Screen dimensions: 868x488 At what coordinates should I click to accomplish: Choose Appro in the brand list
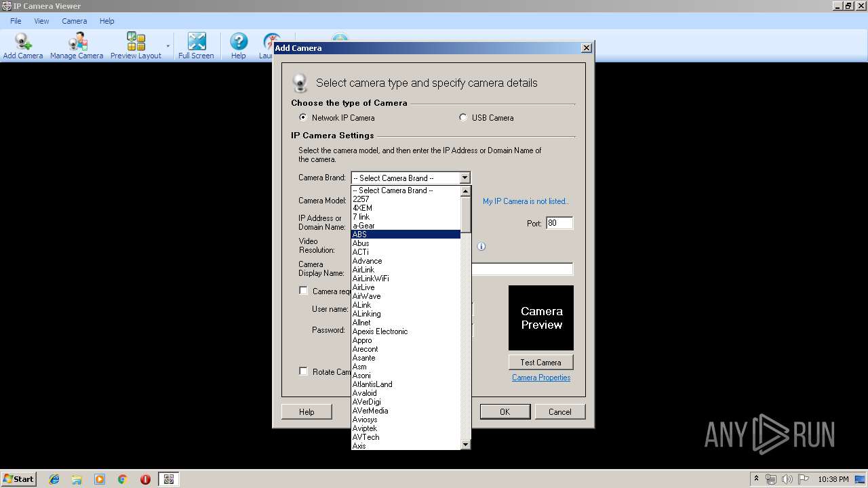(x=406, y=340)
